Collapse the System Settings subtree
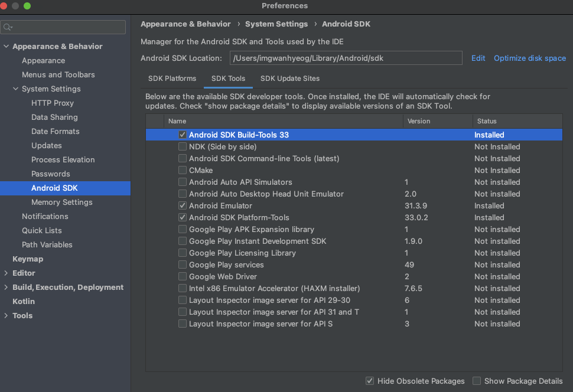 point(16,89)
